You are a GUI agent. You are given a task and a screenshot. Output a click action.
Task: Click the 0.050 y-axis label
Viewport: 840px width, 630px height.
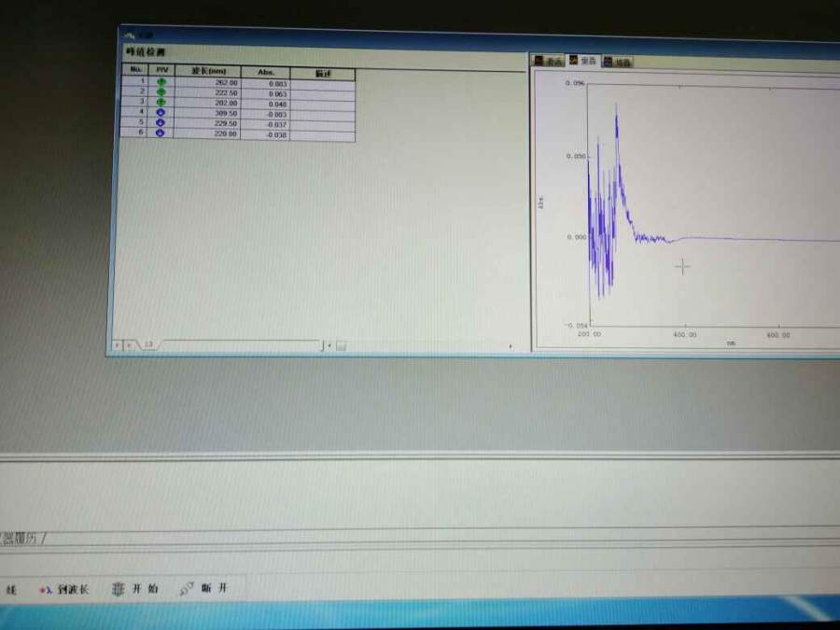click(x=577, y=156)
